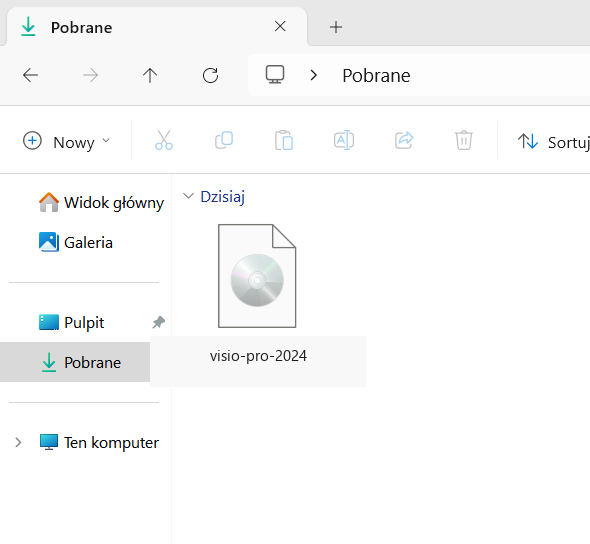Select Pobrane in the sidebar

pyautogui.click(x=75, y=362)
